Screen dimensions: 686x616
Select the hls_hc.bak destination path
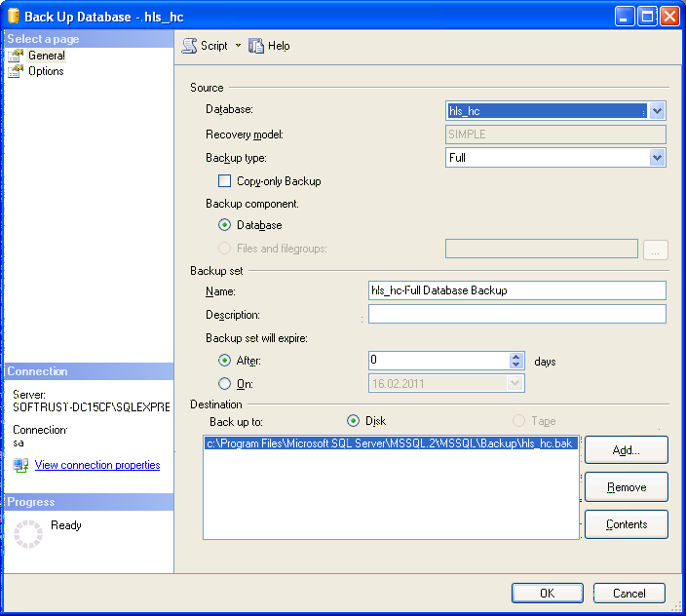pyautogui.click(x=391, y=443)
